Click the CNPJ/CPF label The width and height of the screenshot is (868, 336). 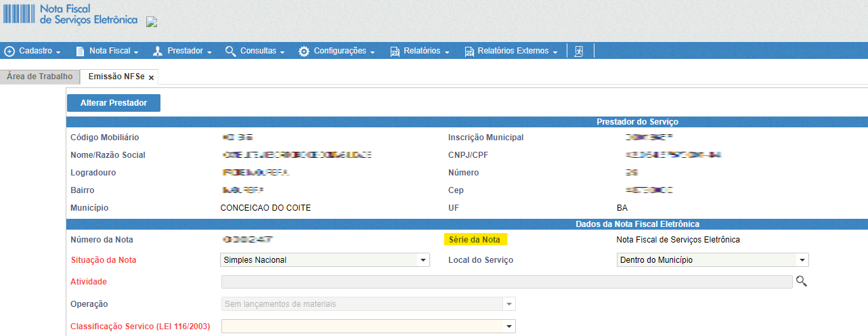tap(467, 155)
